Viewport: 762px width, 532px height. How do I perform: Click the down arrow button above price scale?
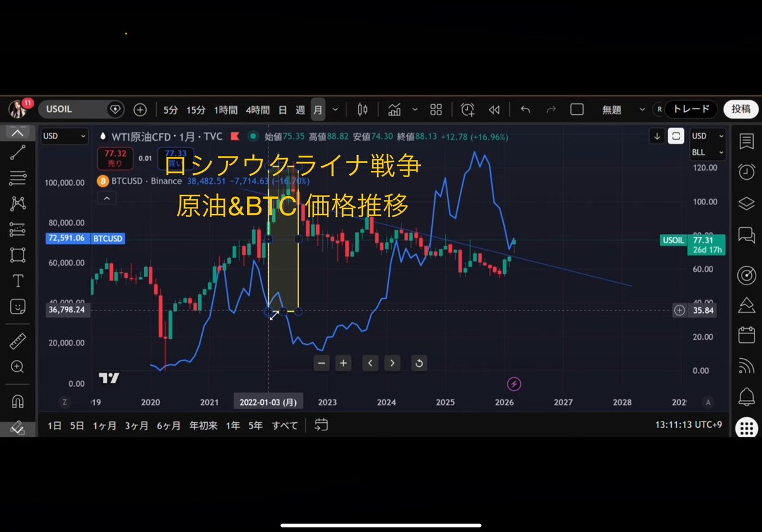tap(657, 136)
